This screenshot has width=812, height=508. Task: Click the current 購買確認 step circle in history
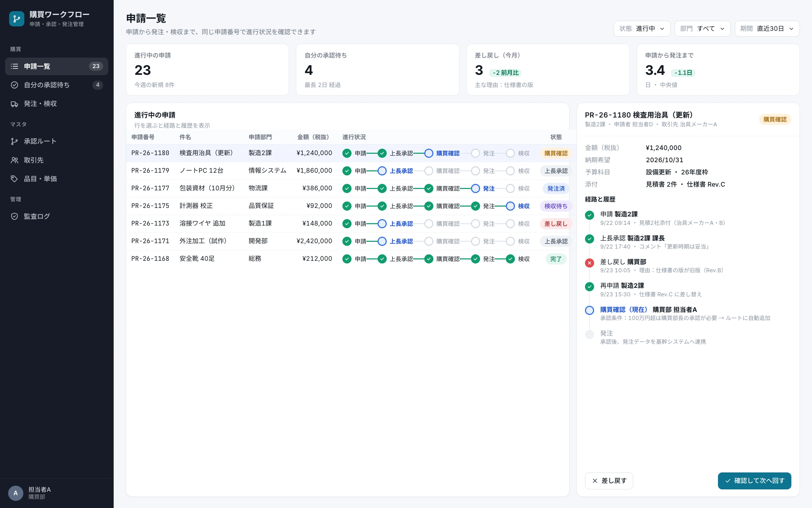tap(589, 310)
